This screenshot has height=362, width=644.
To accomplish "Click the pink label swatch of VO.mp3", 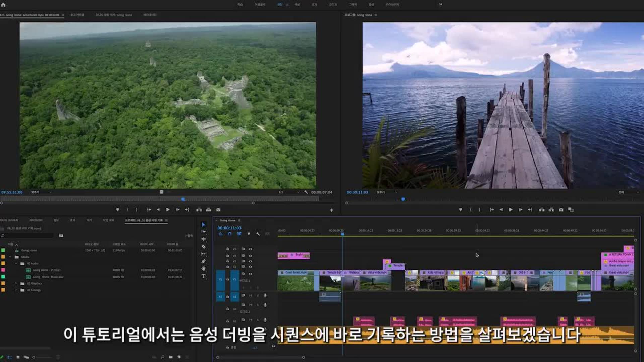I will (x=3, y=270).
